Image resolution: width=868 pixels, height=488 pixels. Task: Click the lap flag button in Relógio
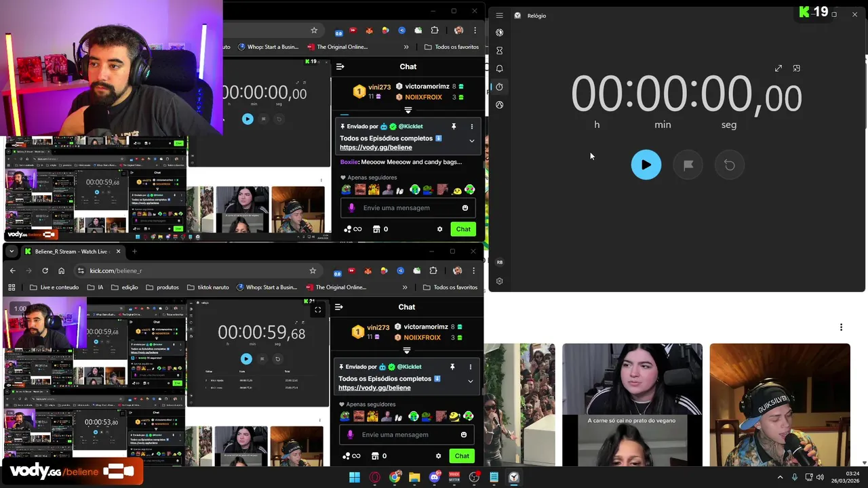[688, 165]
